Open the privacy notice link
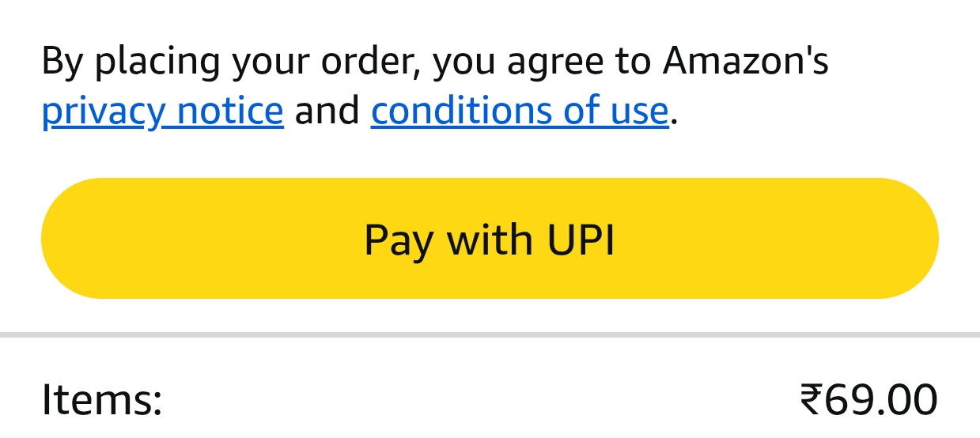Screen dimensions: 980x438 [x=162, y=111]
